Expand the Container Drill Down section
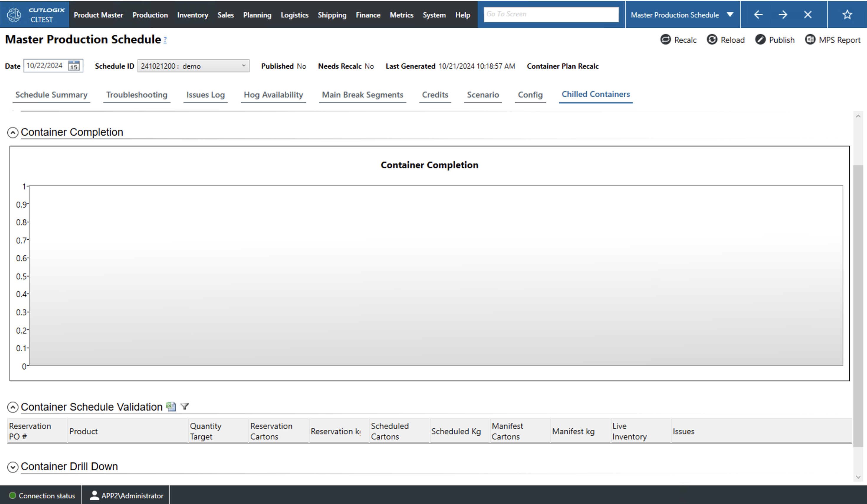 [x=13, y=467]
